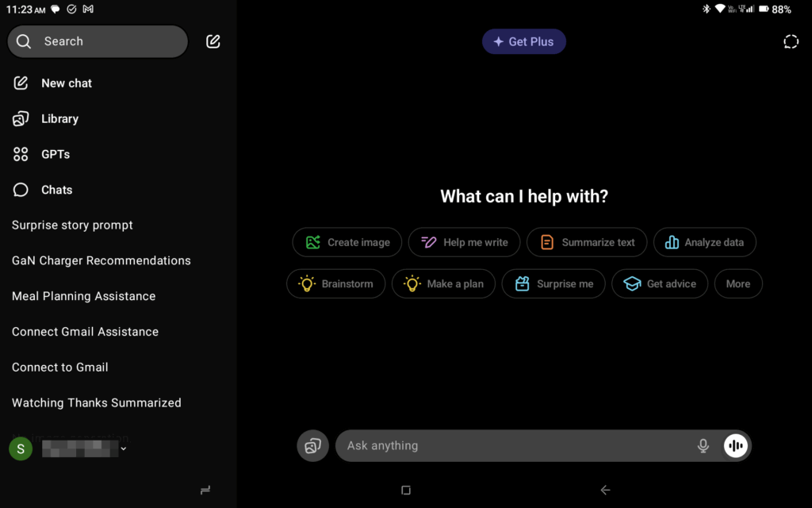
Task: Choose the Create image suggestion chip
Action: (347, 242)
